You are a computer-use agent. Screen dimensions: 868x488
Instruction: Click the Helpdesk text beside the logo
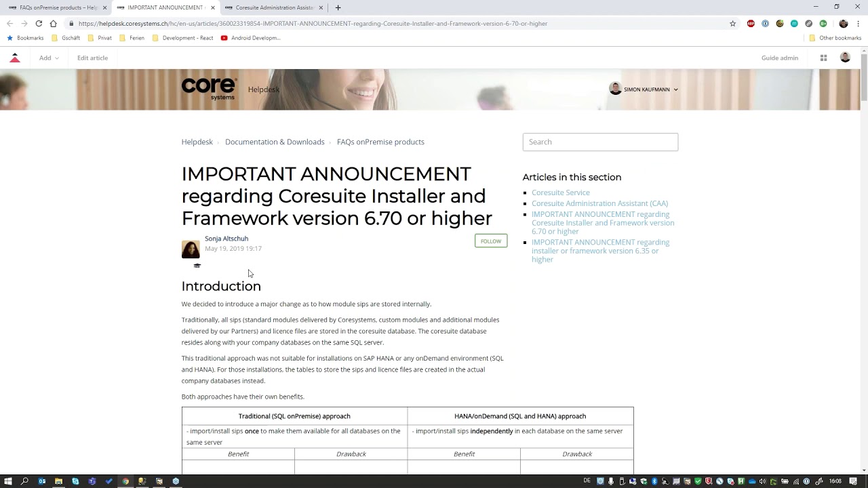[263, 89]
